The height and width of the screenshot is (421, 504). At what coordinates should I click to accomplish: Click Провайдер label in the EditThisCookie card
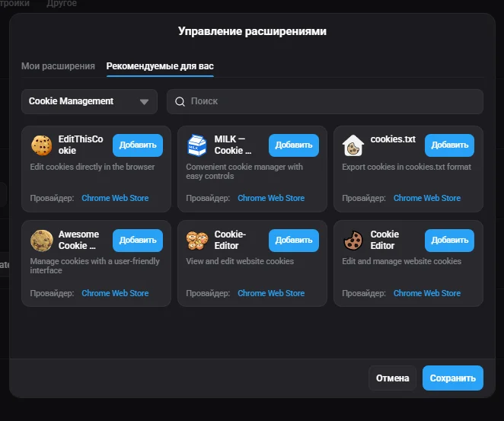[52, 198]
